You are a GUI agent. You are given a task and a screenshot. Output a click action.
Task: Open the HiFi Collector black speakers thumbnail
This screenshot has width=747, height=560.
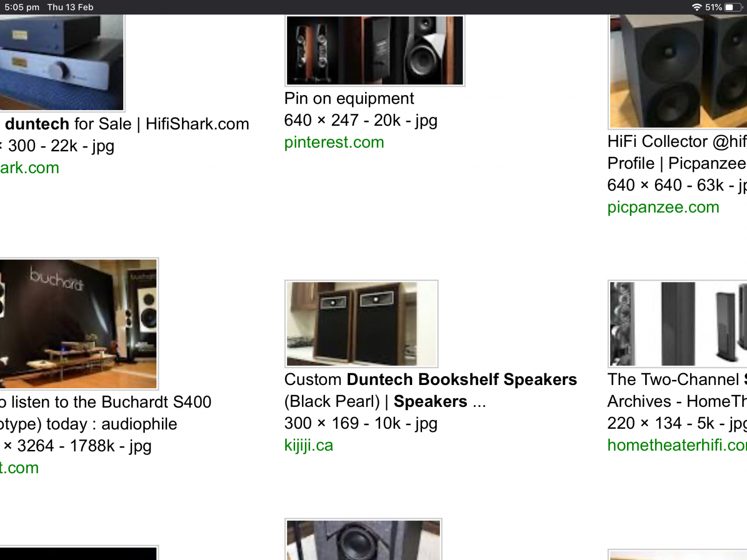678,71
